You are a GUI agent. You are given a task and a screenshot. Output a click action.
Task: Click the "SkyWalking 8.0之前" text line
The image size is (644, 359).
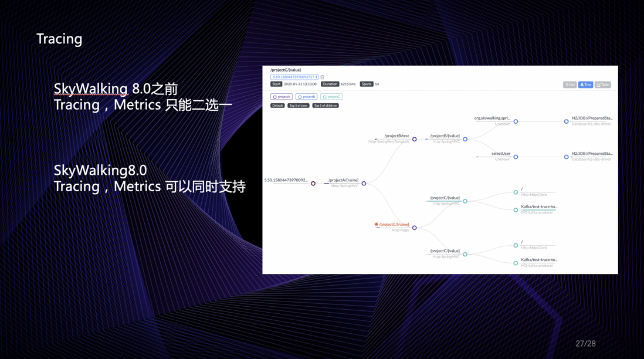click(116, 89)
